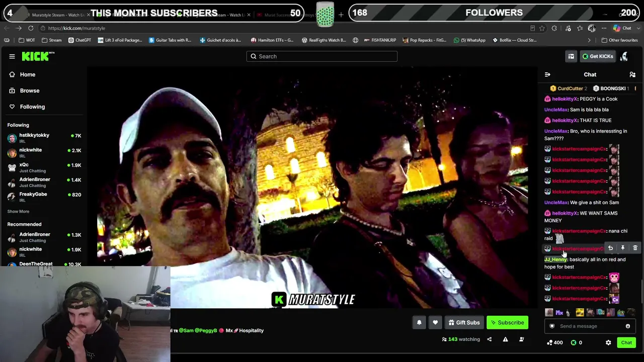Open the BotRix Cloud Stream bookmark
This screenshot has width=644, height=362.
click(514, 40)
